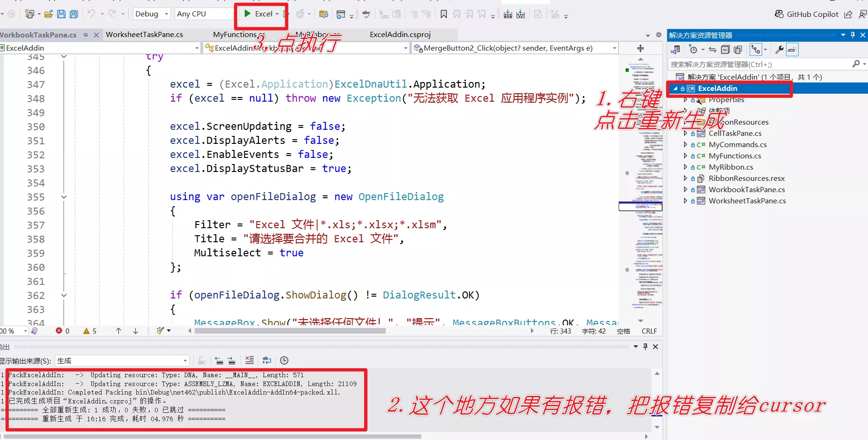Toggle timestamps with the output clock icon

tap(284, 360)
